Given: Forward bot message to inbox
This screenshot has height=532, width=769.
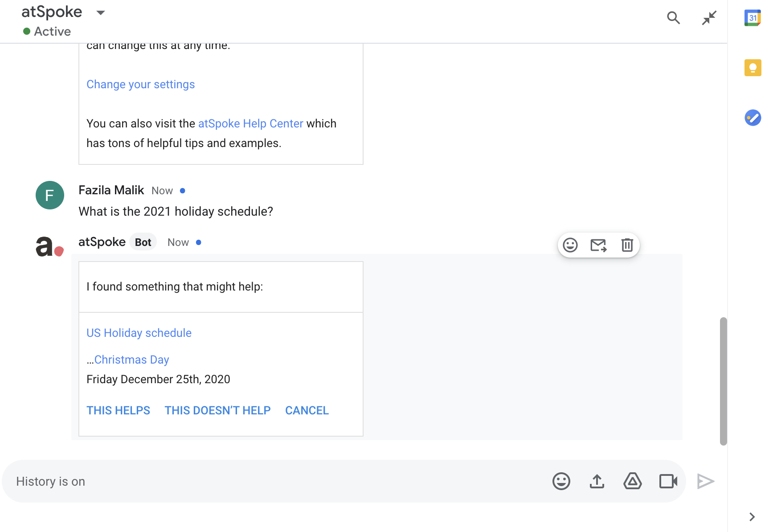Looking at the screenshot, I should [598, 245].
